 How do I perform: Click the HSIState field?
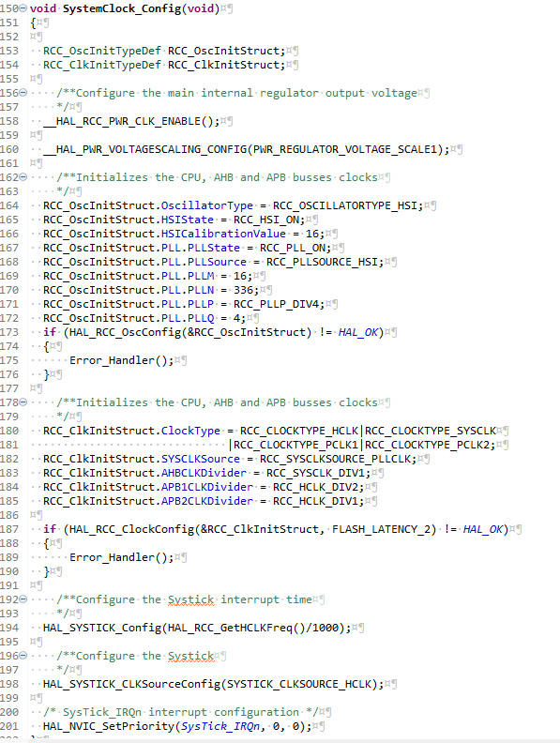point(188,220)
